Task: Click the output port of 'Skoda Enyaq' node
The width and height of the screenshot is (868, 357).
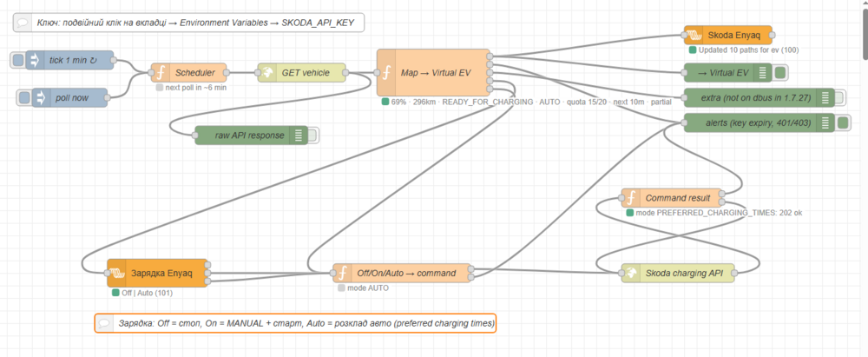Action: 772,35
